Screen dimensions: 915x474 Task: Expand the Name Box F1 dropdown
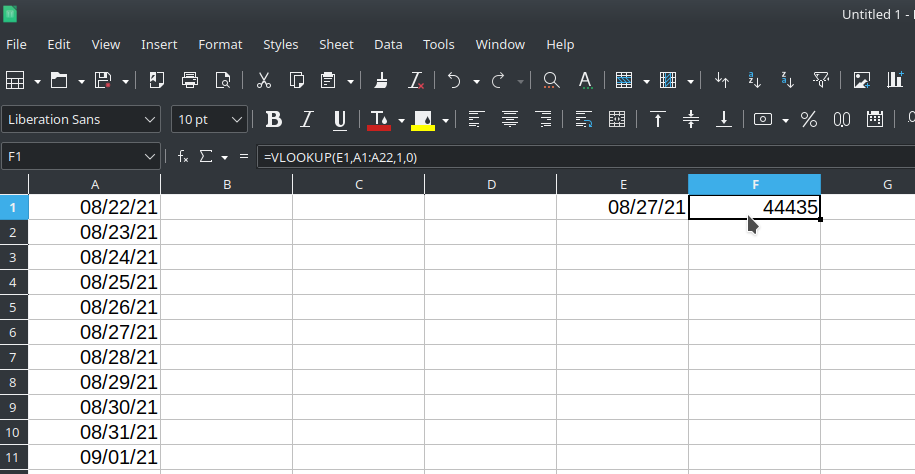coord(150,156)
